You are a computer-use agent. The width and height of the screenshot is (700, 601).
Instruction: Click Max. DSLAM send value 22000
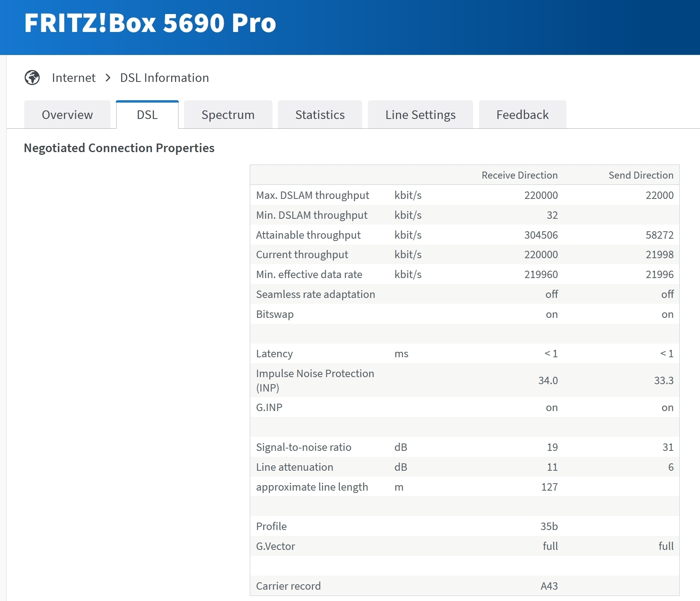[x=659, y=195]
